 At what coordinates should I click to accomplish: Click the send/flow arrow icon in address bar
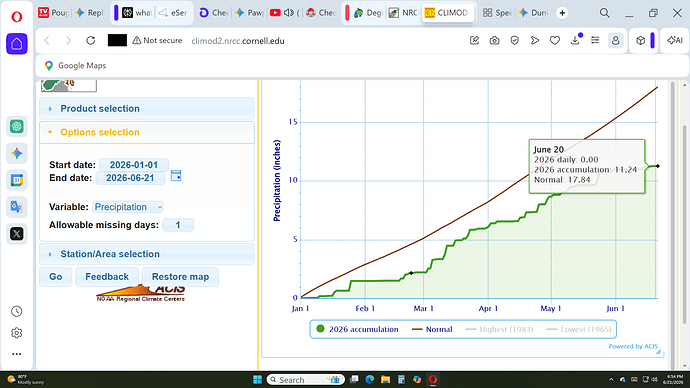click(535, 40)
